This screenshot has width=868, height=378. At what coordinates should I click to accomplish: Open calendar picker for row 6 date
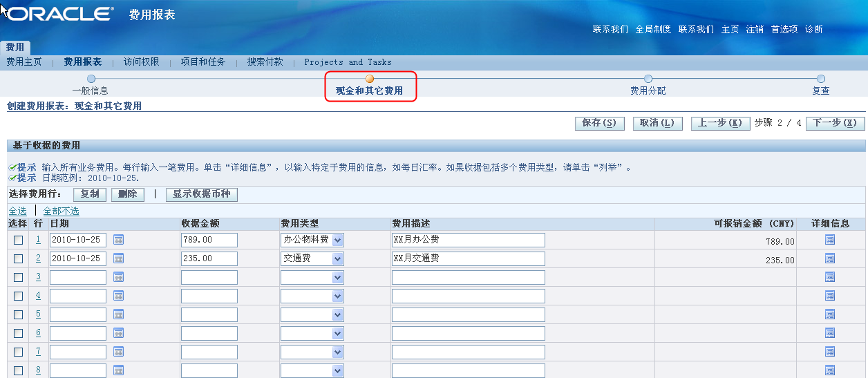click(118, 333)
